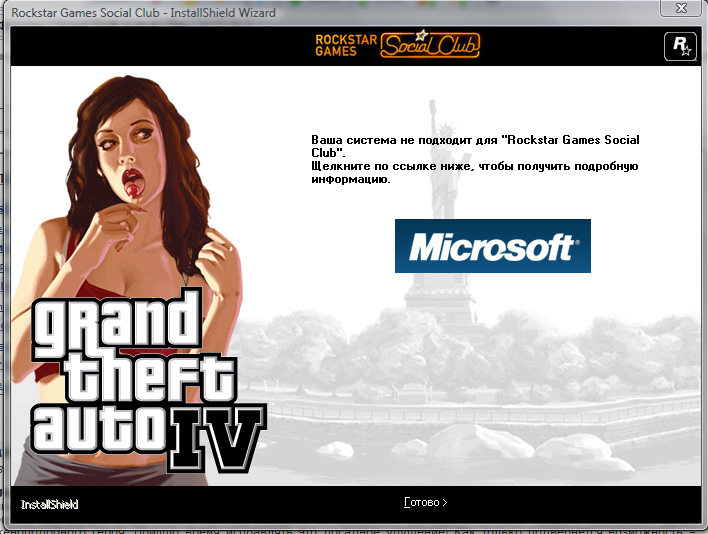Click the "Ваша система не подходит" message text

(x=475, y=146)
